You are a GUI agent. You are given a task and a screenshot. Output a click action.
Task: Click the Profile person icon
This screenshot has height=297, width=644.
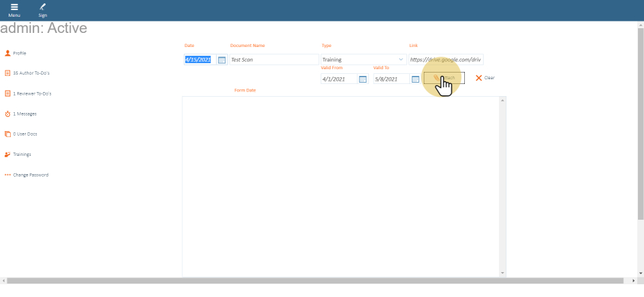[x=8, y=53]
